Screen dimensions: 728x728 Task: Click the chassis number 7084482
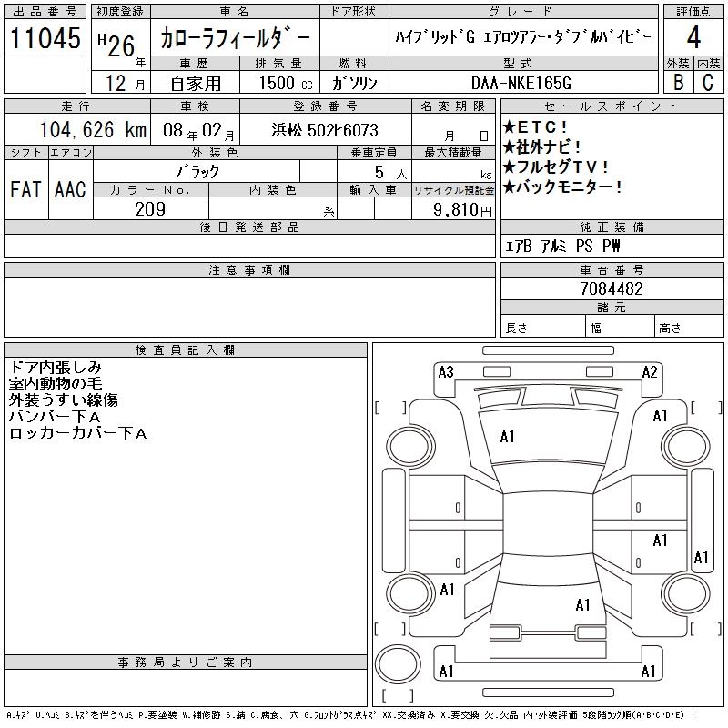(612, 288)
